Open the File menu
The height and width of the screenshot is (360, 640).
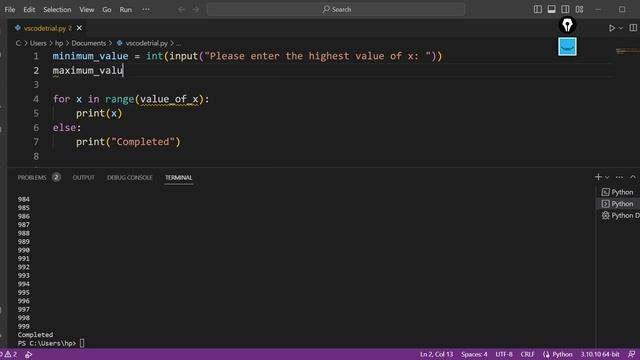[10, 9]
